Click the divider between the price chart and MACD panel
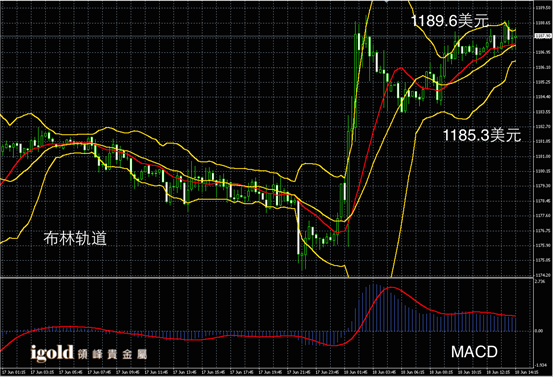This screenshot has height=377, width=553. pos(267,278)
